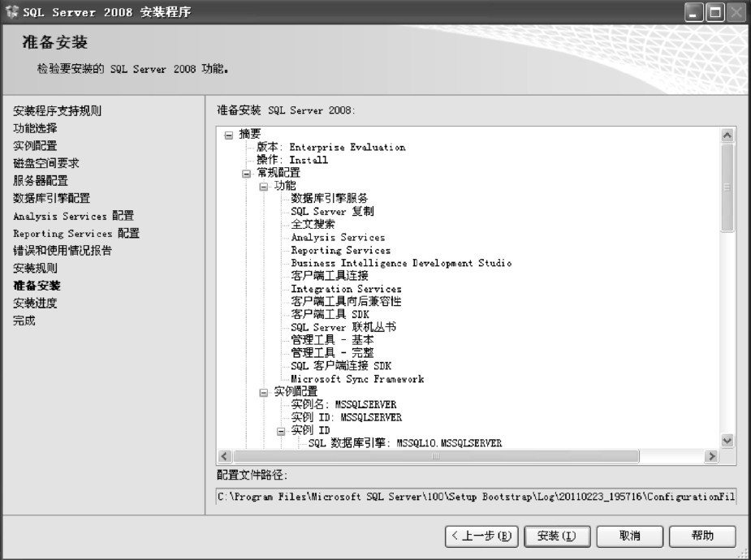Select the 磁盘空间要求 step
This screenshot has height=560, width=751.
tap(46, 163)
